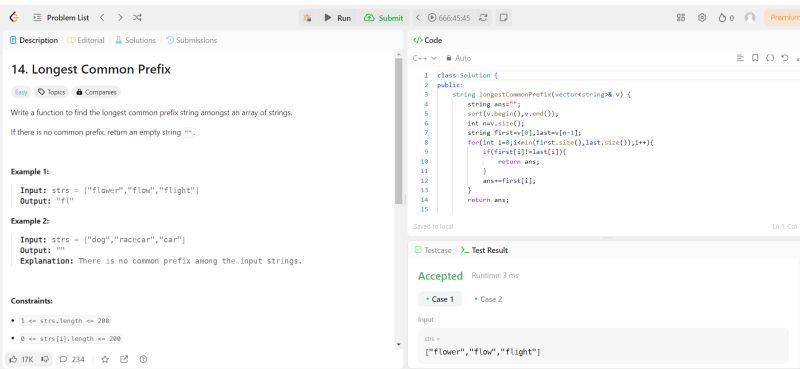Screen dimensions: 800x369
Task: Switch to the Submissions tab
Action: point(192,40)
